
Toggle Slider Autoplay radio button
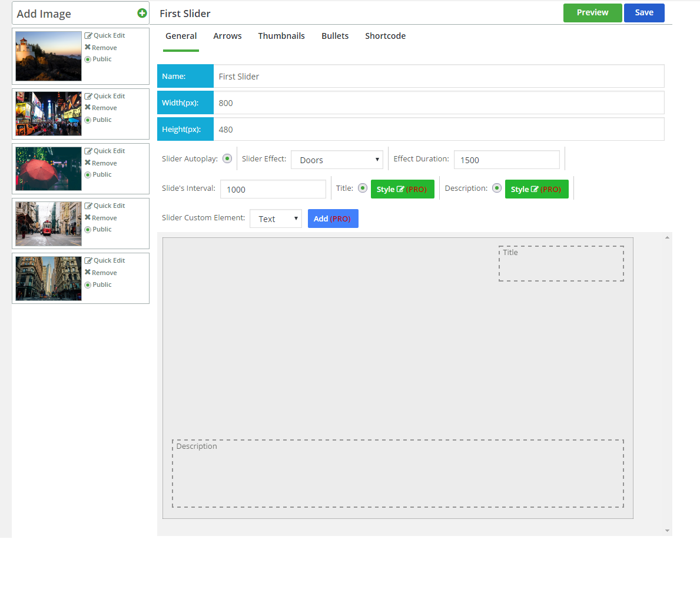[227, 158]
